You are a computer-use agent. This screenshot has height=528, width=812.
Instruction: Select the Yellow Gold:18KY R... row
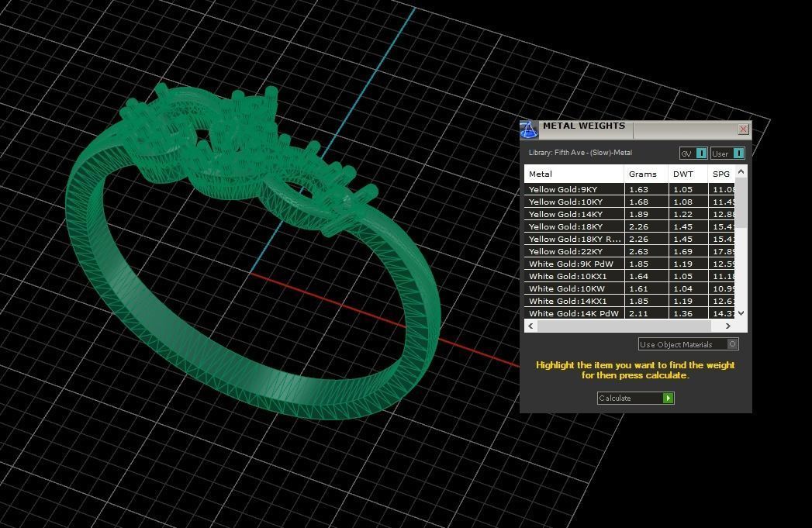[x=629, y=239]
